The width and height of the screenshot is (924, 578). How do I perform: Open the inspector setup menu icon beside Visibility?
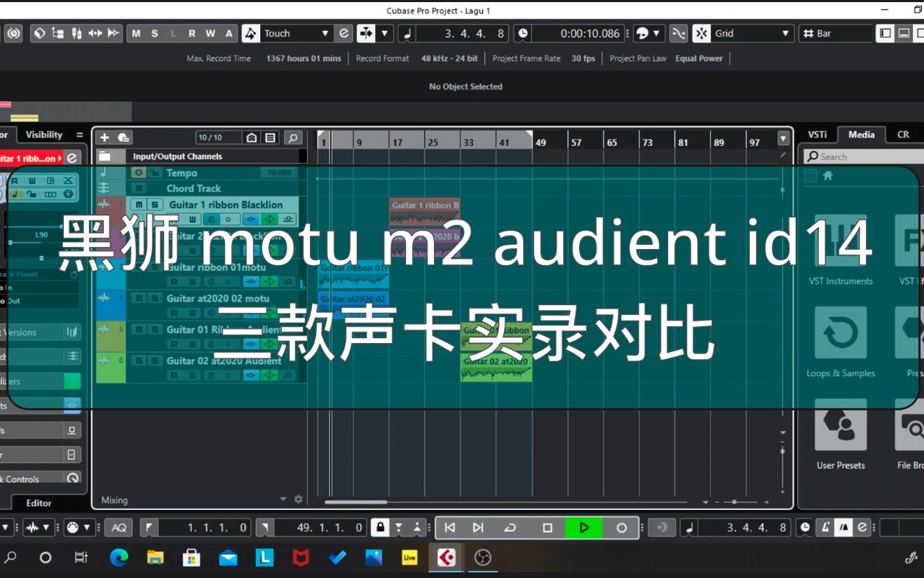pos(79,135)
